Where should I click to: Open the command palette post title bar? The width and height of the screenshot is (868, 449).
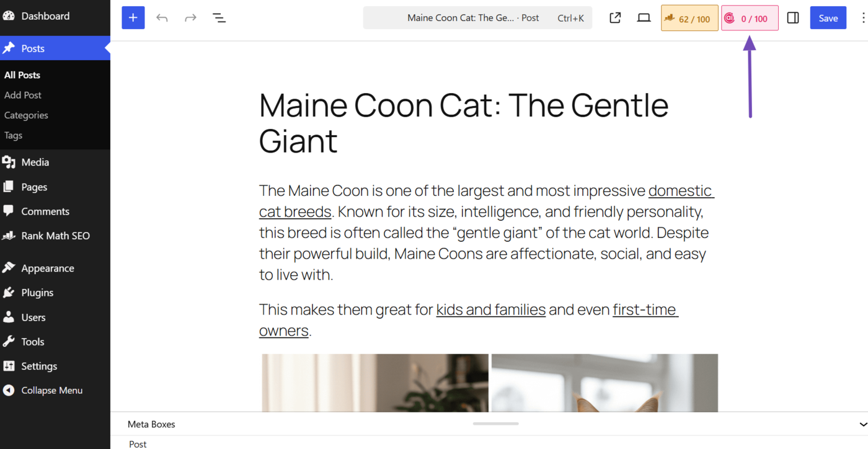pyautogui.click(x=477, y=18)
